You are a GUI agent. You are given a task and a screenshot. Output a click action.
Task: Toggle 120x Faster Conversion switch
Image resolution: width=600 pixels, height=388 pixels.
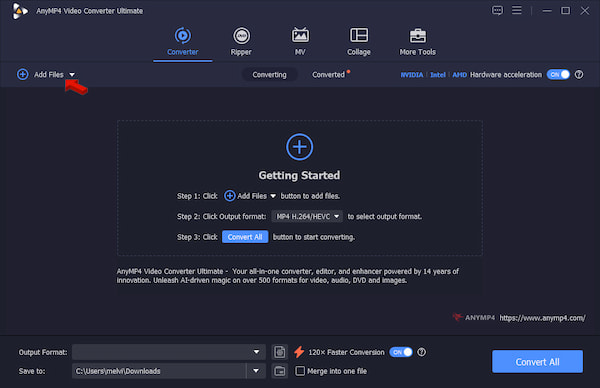coord(401,352)
